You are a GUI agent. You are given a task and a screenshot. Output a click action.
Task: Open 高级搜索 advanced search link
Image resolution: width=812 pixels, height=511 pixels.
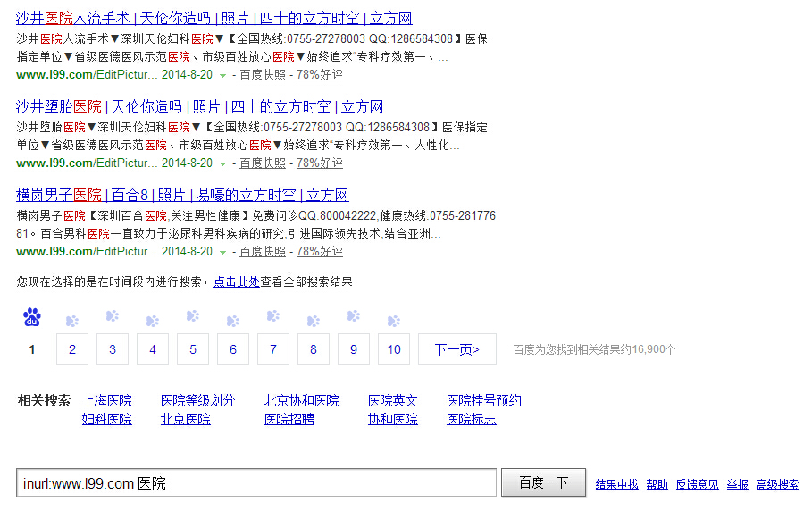click(x=777, y=484)
